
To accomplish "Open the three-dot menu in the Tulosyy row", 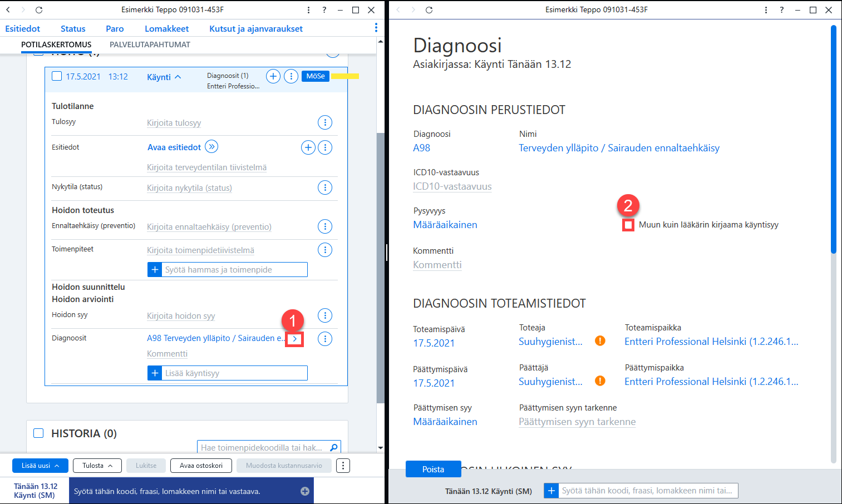I will pyautogui.click(x=325, y=122).
